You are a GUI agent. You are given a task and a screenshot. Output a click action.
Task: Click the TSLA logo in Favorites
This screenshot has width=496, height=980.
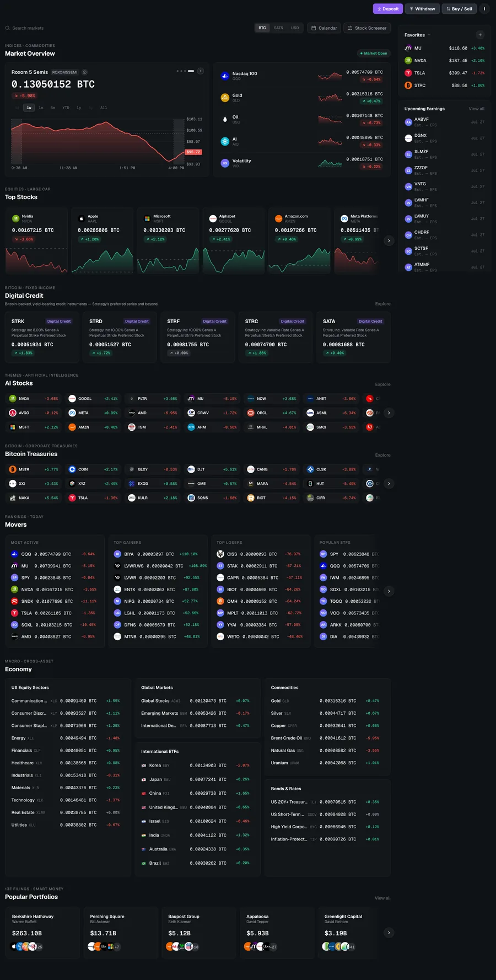point(408,73)
